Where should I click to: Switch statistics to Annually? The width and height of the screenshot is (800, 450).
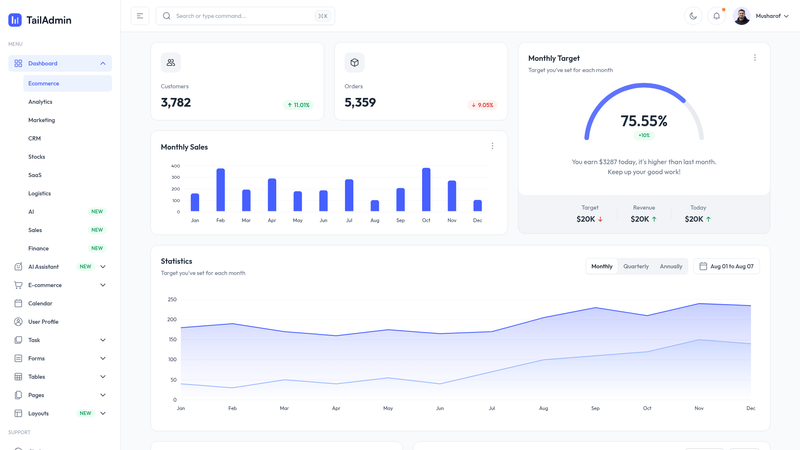tap(671, 266)
